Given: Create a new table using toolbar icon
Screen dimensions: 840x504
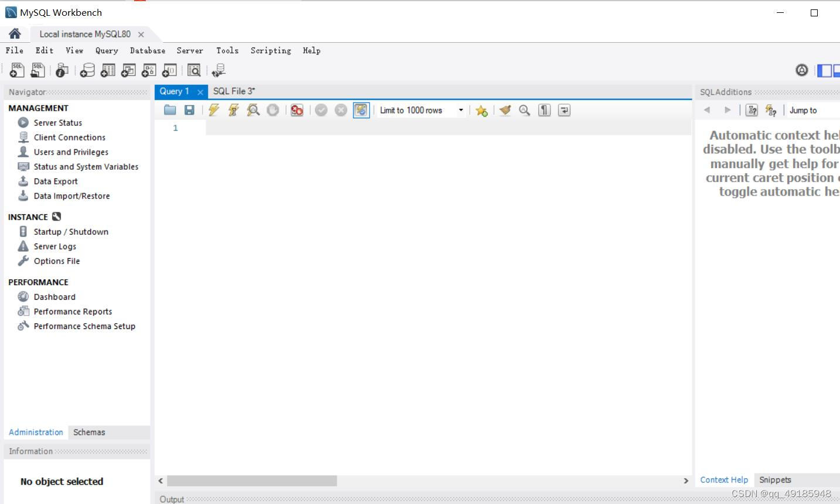Looking at the screenshot, I should [x=107, y=70].
